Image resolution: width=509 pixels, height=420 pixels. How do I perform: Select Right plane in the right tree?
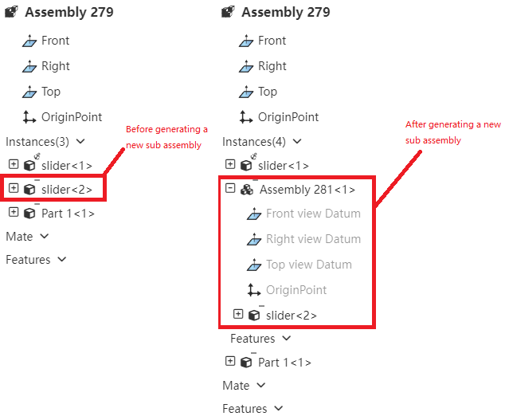[x=272, y=66]
